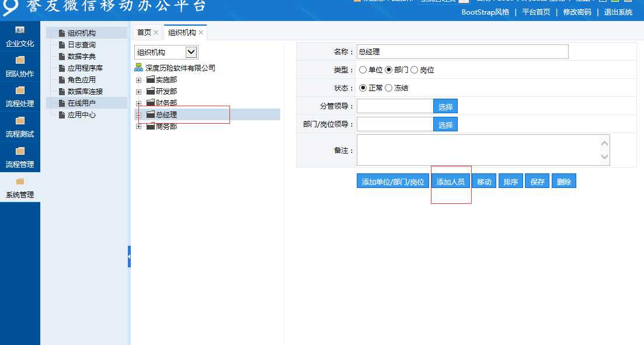This screenshot has width=644, height=345.
Task: Go to 平台首页 link
Action: (x=536, y=12)
